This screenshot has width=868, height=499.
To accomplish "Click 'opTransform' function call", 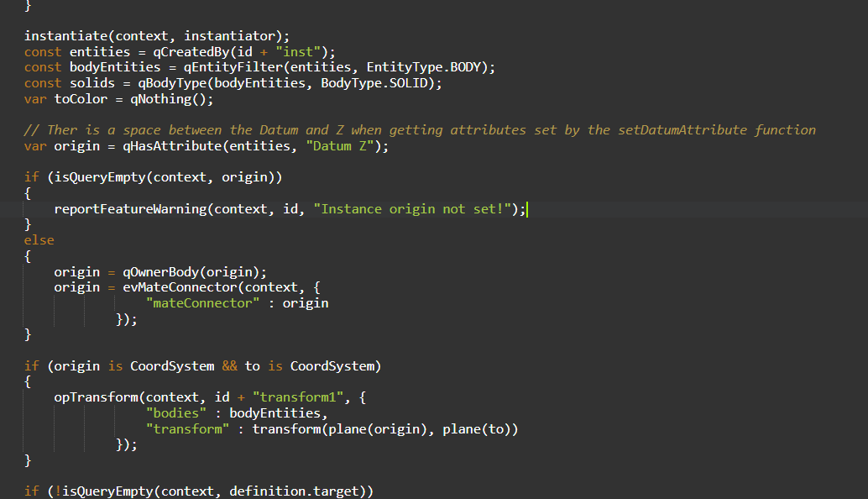I will pos(96,397).
